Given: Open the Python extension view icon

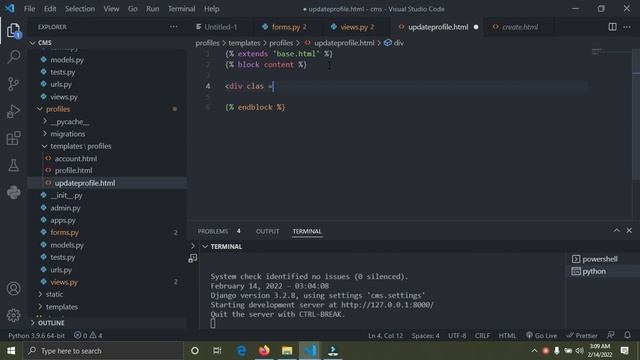Looking at the screenshot, I should pyautogui.click(x=13, y=192).
